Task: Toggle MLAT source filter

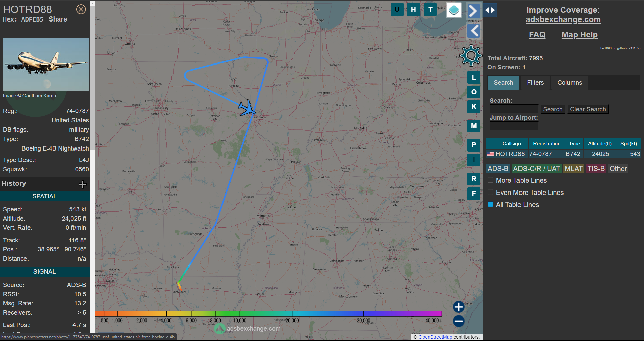Action: click(574, 169)
